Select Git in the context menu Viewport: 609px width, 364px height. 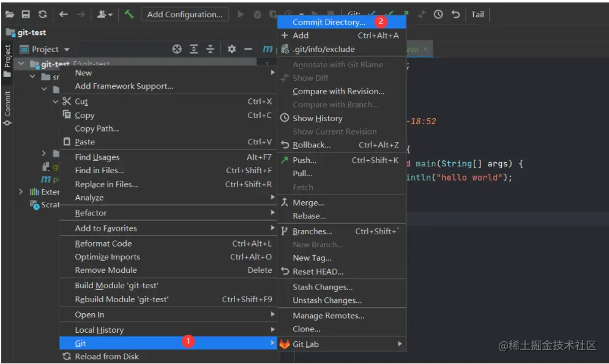(168, 343)
